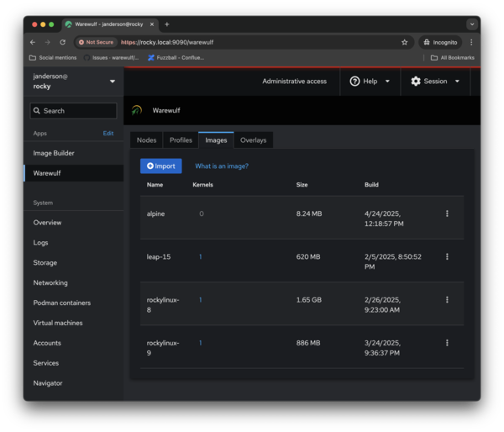Click the 8.24 MB size value
The width and height of the screenshot is (504, 432).
tap(309, 213)
